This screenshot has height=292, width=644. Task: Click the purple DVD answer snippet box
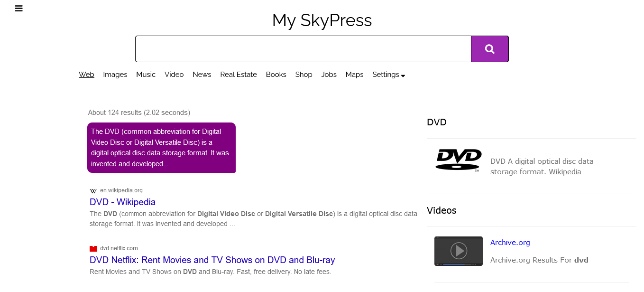click(161, 148)
